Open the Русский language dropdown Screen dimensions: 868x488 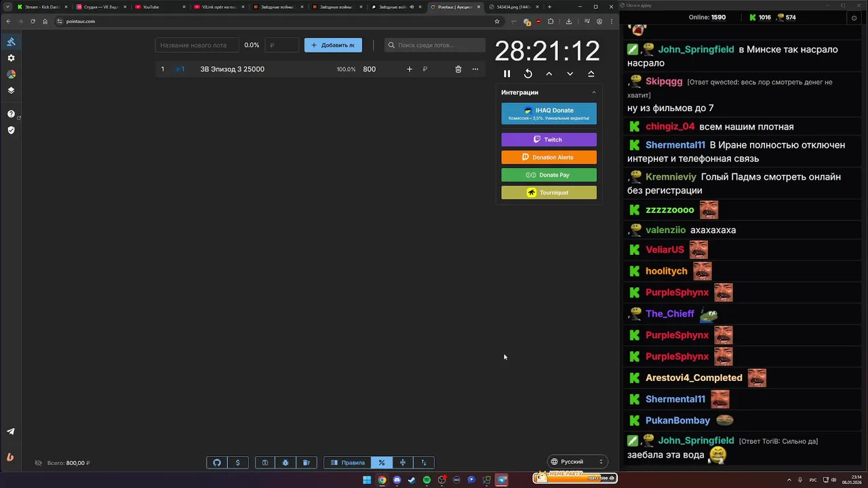tap(576, 462)
